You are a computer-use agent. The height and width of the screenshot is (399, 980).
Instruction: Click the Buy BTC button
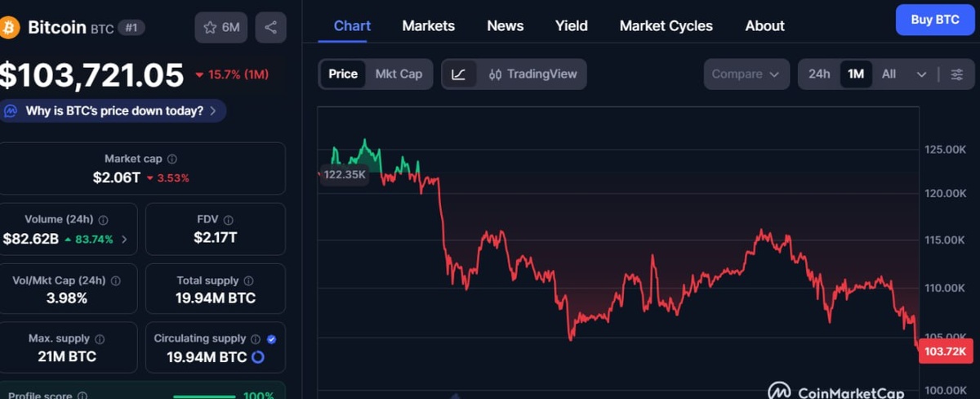935,20
